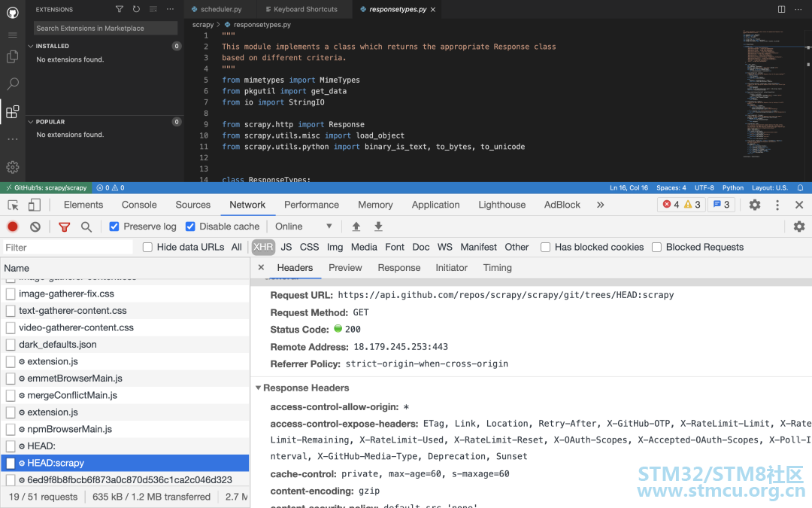This screenshot has width=812, height=508.
Task: Tick checkbox beside image-gatherer-fix.css
Action: 11,294
